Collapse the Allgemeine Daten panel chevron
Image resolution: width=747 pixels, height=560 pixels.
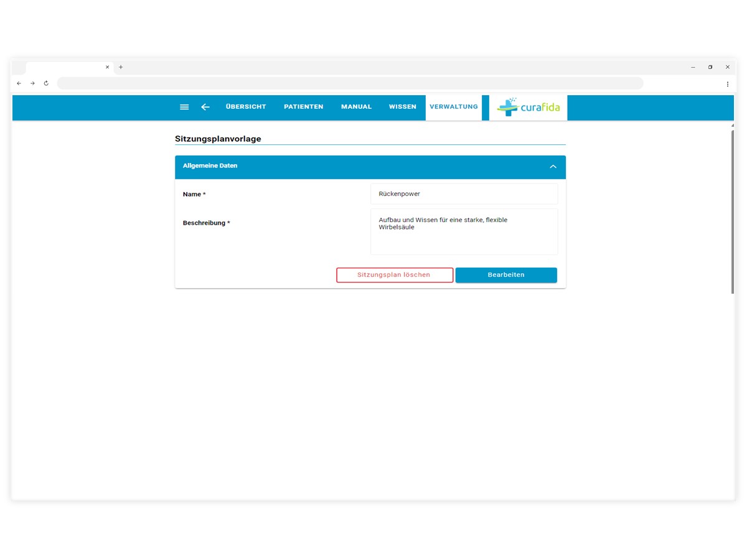tap(553, 167)
